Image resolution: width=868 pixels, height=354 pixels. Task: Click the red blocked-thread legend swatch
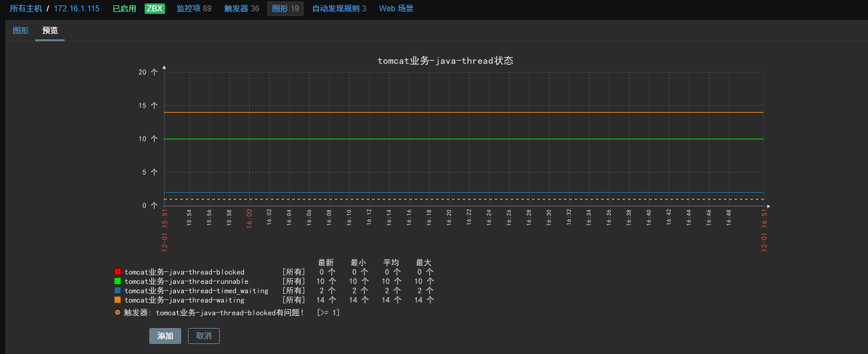pos(118,272)
